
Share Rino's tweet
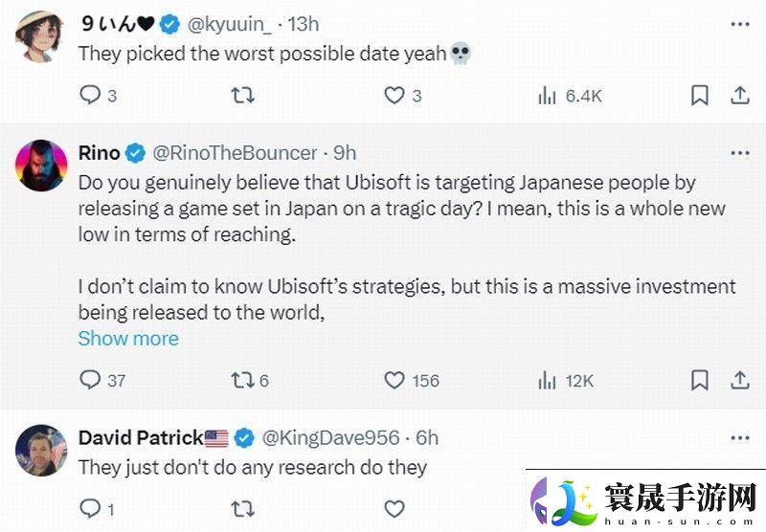click(x=740, y=380)
